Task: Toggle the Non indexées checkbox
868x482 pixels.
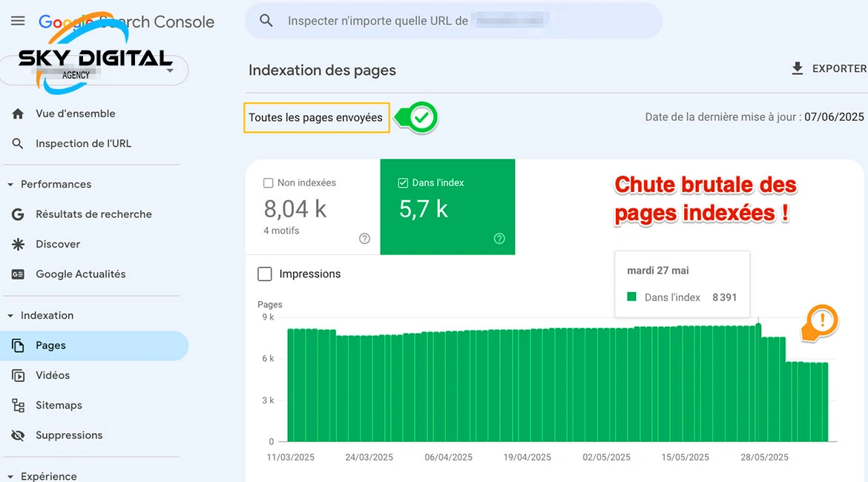Action: [x=269, y=182]
